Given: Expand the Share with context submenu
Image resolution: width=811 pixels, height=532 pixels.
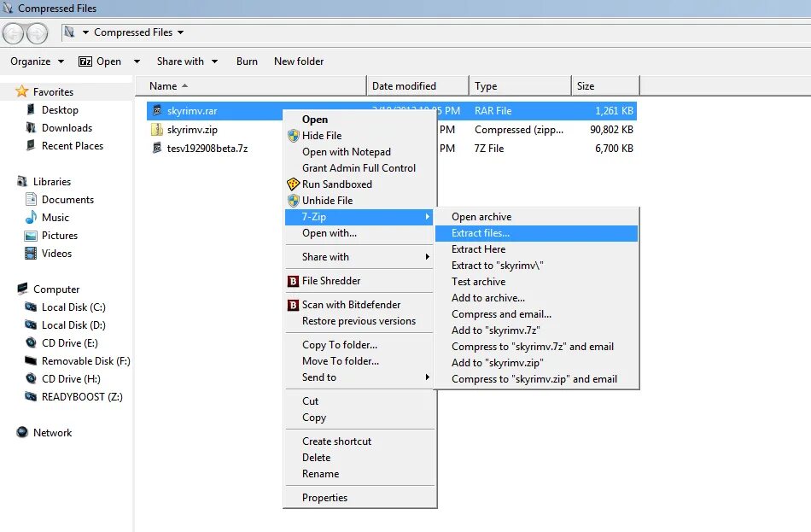Looking at the screenshot, I should [427, 257].
